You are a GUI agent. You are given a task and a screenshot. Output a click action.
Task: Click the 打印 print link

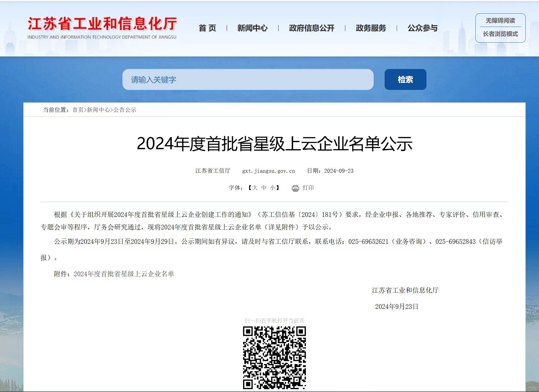(308, 188)
